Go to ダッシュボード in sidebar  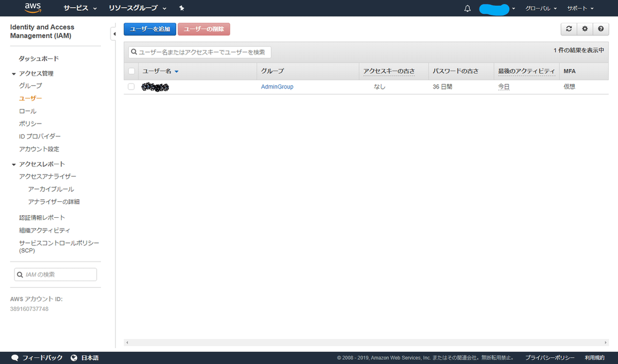click(39, 59)
